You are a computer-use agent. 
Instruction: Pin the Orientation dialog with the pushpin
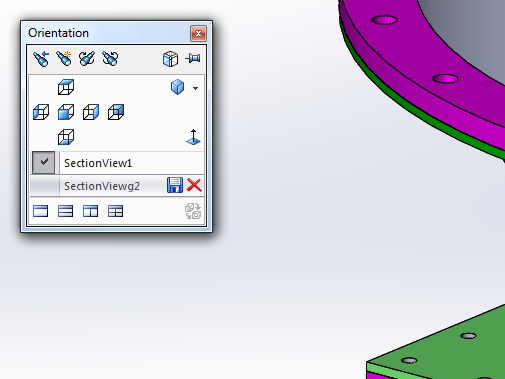click(193, 59)
